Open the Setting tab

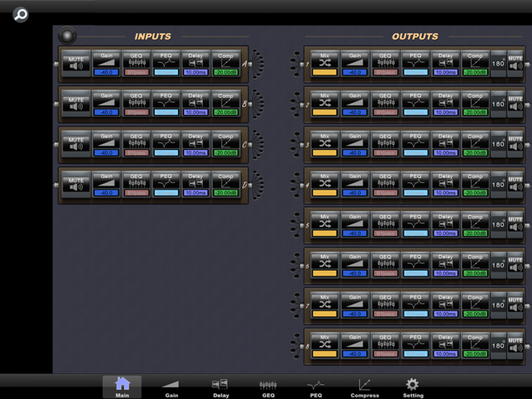(413, 387)
